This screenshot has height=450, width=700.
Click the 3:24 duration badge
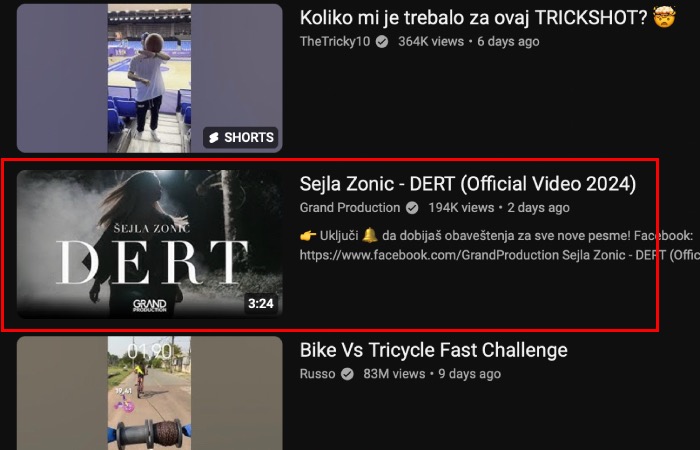(261, 304)
